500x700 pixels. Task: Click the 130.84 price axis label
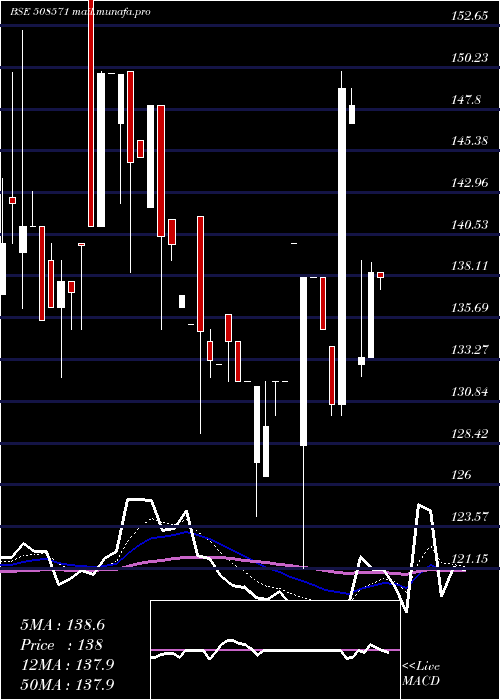[468, 392]
